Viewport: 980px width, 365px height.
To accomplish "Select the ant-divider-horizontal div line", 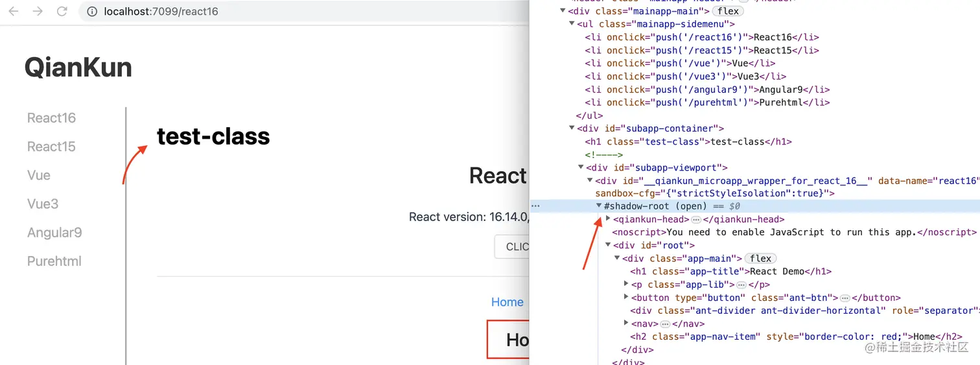I will (x=804, y=311).
